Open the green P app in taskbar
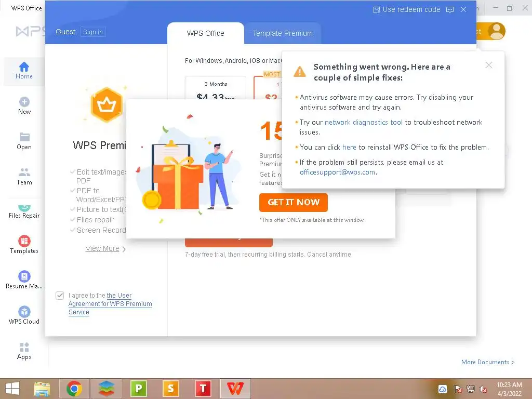The image size is (532, 399). (139, 389)
